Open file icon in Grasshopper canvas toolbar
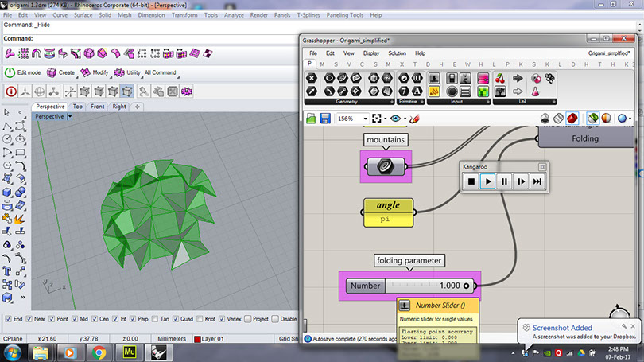644x362 pixels. coord(311,119)
